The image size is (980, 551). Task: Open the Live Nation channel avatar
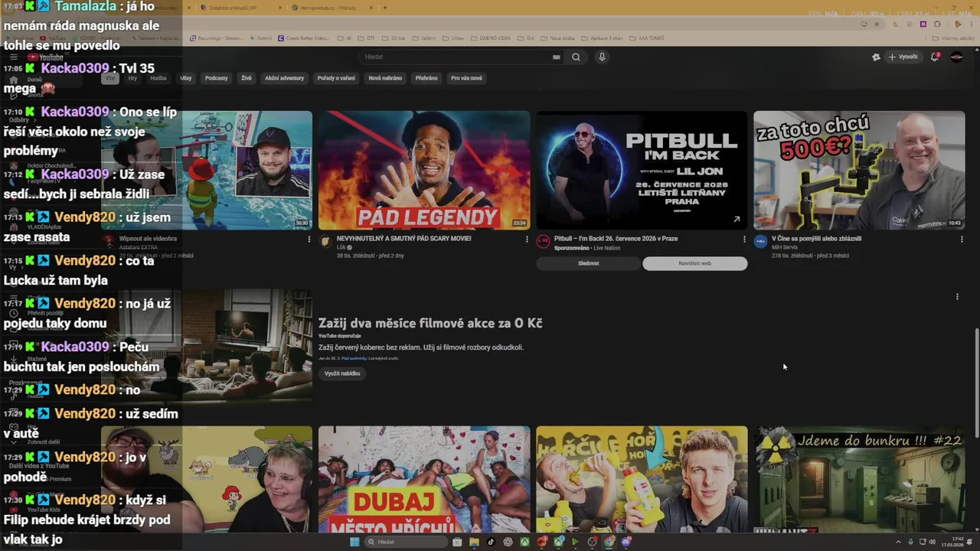coord(543,242)
